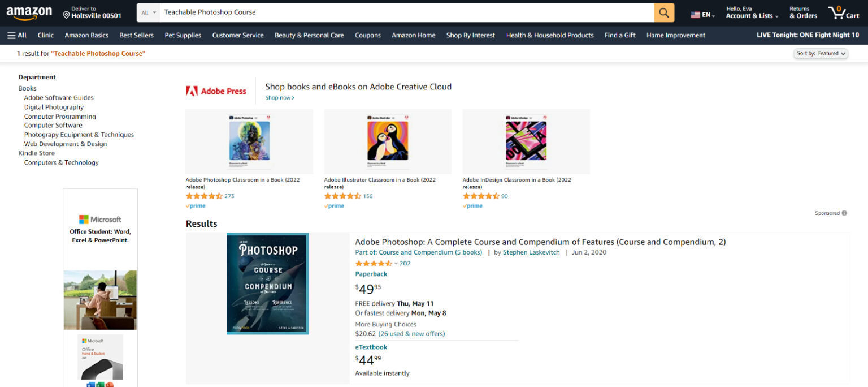Open the hamburger All menu
Viewport: 868px width, 387px height.
(x=16, y=35)
